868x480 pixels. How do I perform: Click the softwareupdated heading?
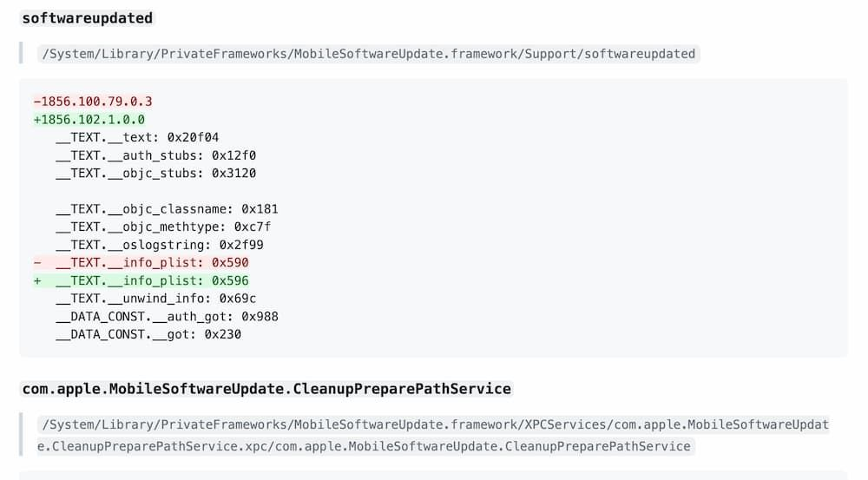coord(87,18)
